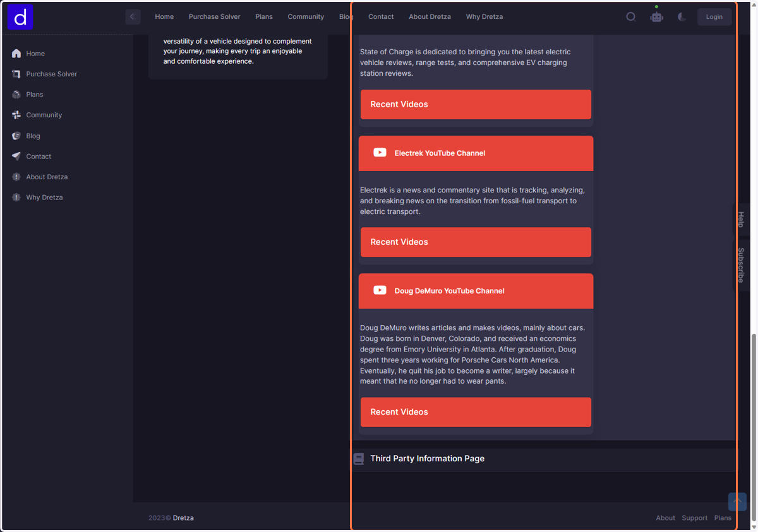Click the Why Dretza sidebar icon
Image resolution: width=758 pixels, height=532 pixels.
click(16, 198)
